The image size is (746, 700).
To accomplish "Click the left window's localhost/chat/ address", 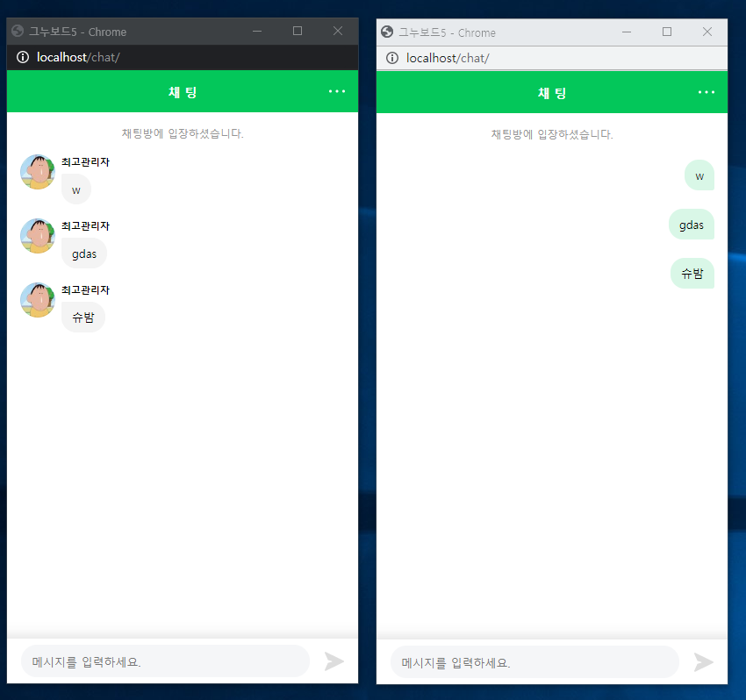I will 78,58.
